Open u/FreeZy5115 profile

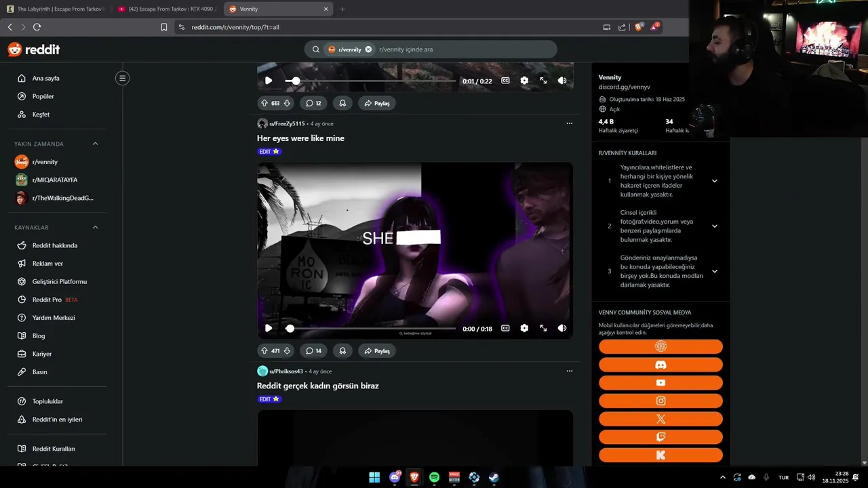(287, 123)
